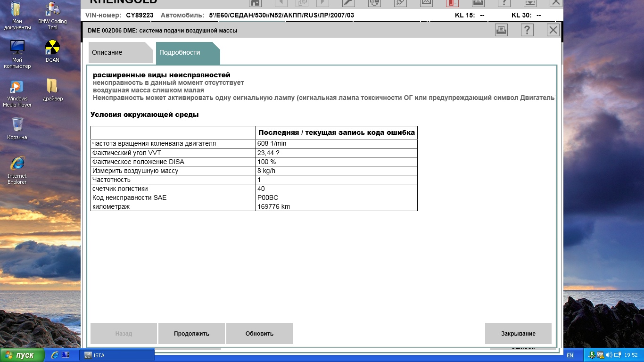This screenshot has width=644, height=362.
Task: Click the расширенные виды неисправностей heading
Action: coord(162,75)
